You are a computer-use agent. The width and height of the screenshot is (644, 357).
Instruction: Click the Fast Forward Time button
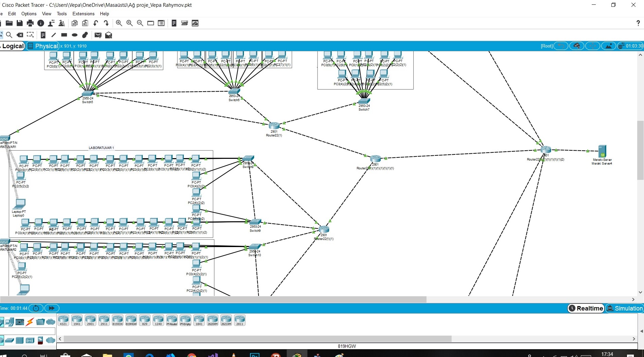52,308
